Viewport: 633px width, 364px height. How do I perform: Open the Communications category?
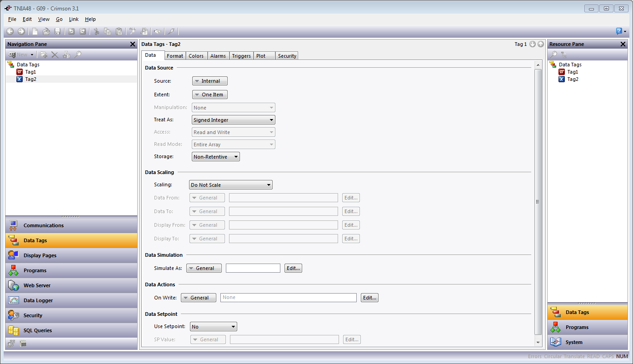pyautogui.click(x=71, y=225)
